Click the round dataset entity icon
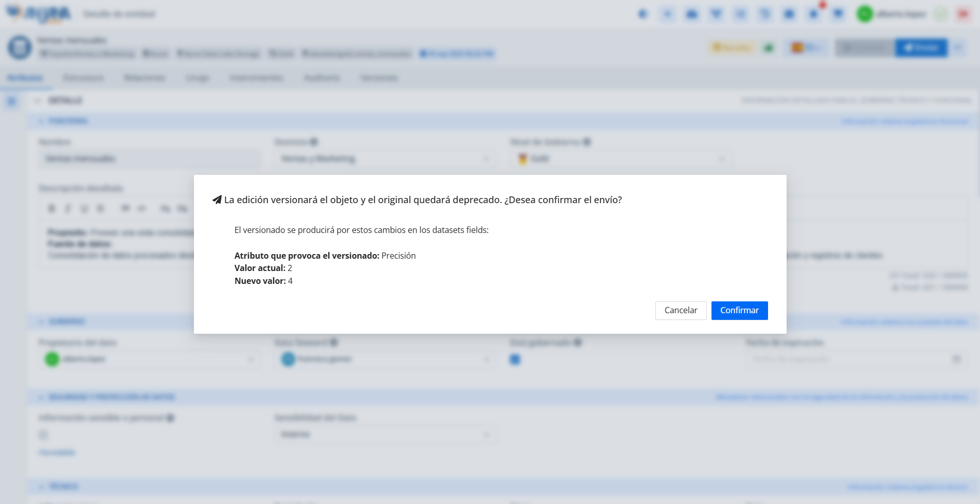The image size is (980, 504). [20, 47]
